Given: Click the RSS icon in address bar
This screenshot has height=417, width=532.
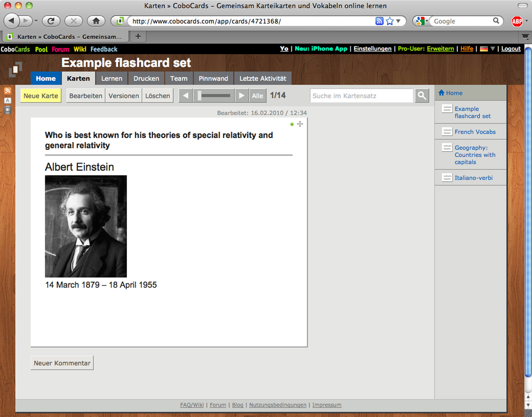Looking at the screenshot, I should coord(379,21).
